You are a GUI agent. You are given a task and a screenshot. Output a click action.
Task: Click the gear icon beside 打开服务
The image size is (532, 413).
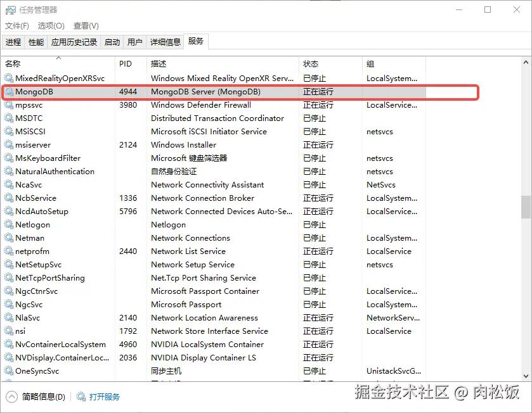click(x=81, y=397)
